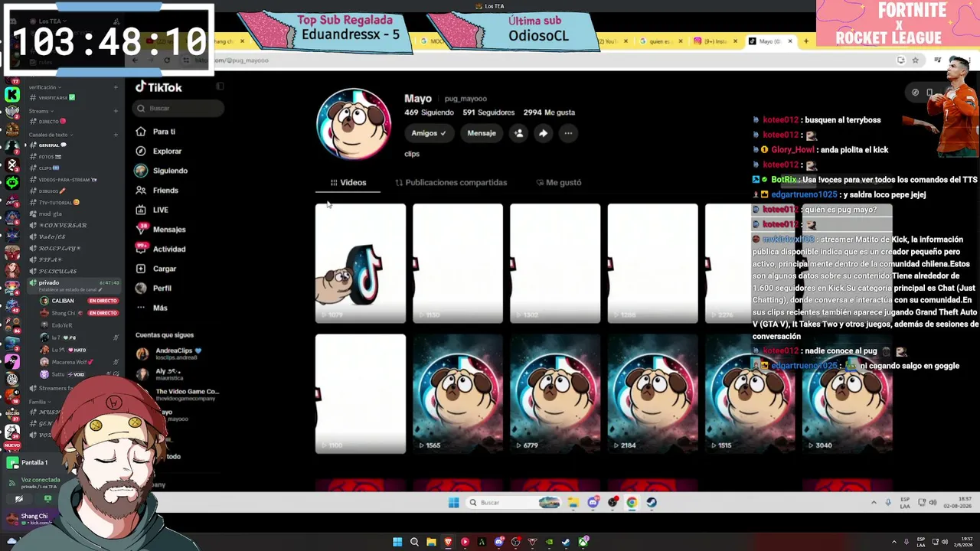Toggle the Amigos following button
This screenshot has width=980, height=551.
428,133
